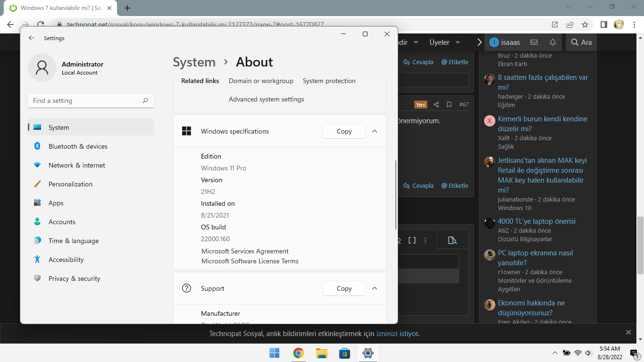Open Microsoft Software License Terms link

250,261
